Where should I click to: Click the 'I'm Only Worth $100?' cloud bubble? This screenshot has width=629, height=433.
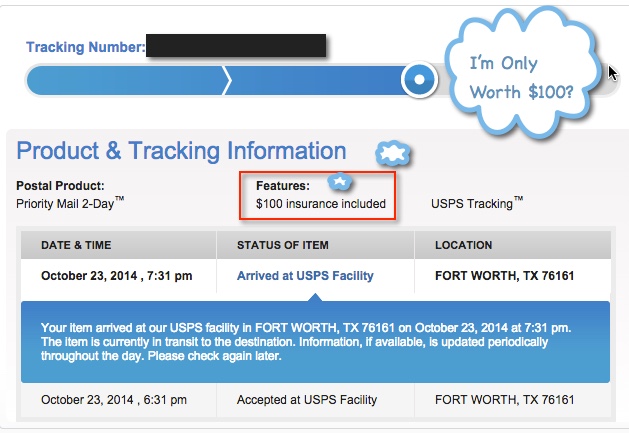[522, 73]
